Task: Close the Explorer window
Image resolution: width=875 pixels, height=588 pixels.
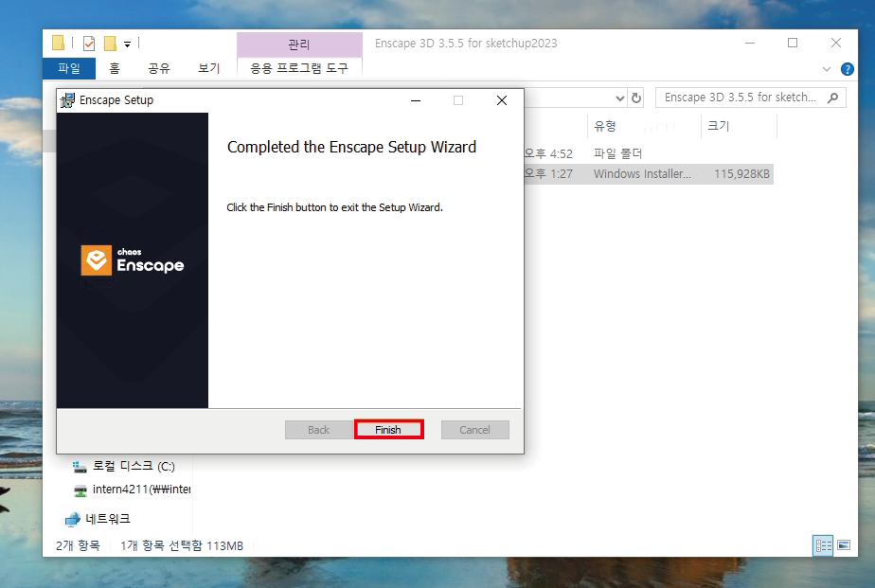Action: (836, 43)
